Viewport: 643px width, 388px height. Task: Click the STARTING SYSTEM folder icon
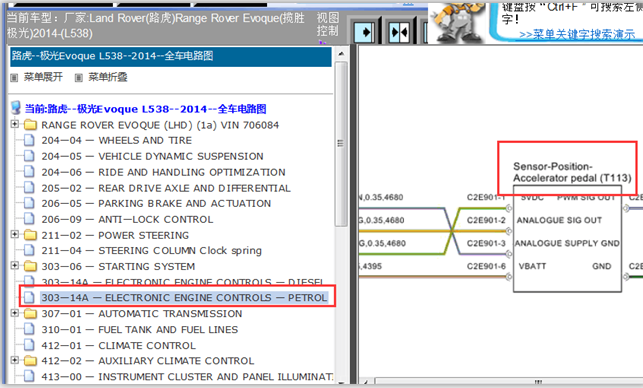[x=30, y=267]
